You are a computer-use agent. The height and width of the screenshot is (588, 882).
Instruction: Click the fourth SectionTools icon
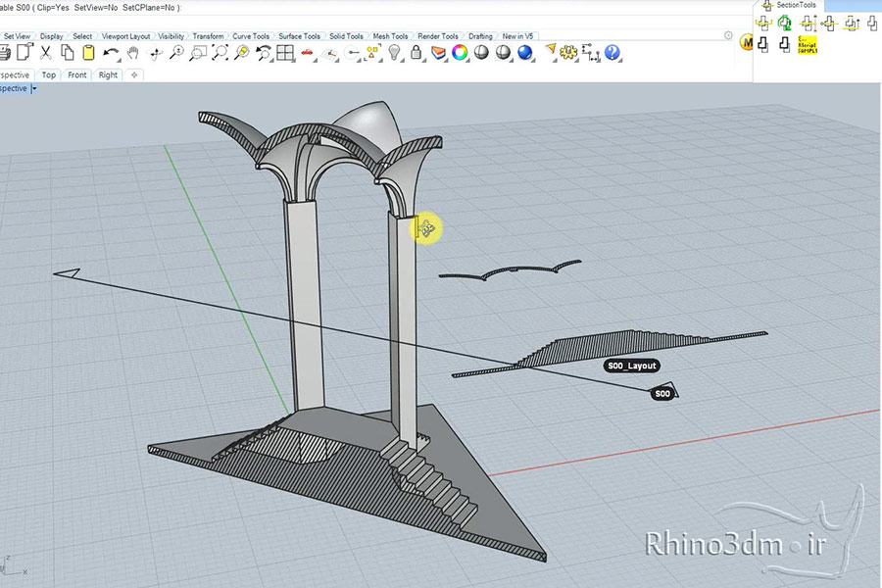pos(830,24)
